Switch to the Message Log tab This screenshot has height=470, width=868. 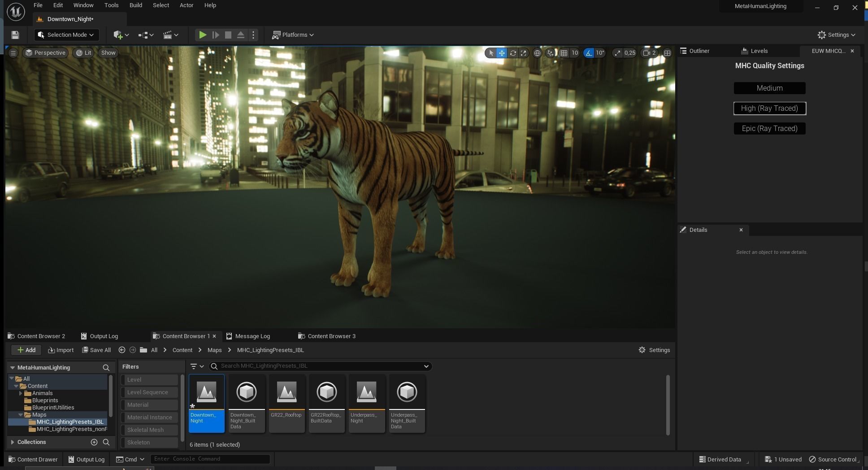pos(248,336)
